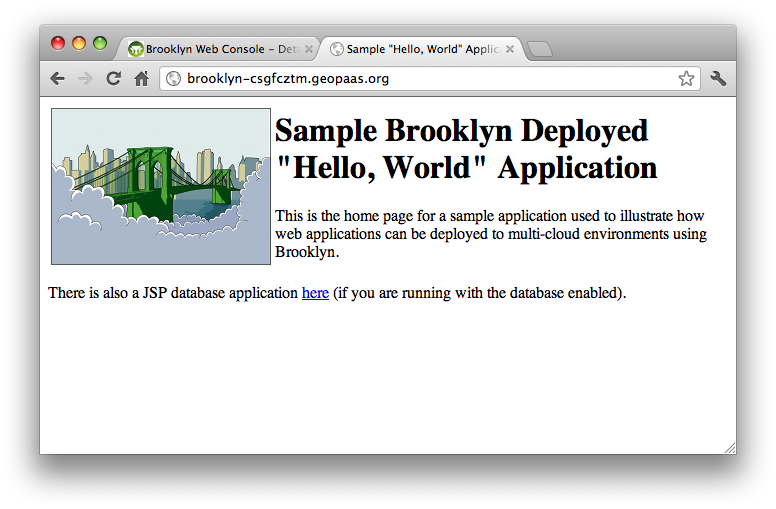
Task: Switch to the Brooklyn Web Console tab
Action: [x=215, y=49]
